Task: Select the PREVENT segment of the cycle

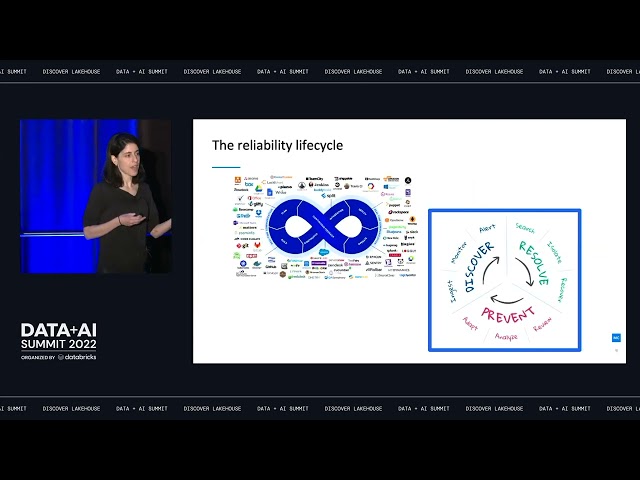Action: pyautogui.click(x=507, y=316)
